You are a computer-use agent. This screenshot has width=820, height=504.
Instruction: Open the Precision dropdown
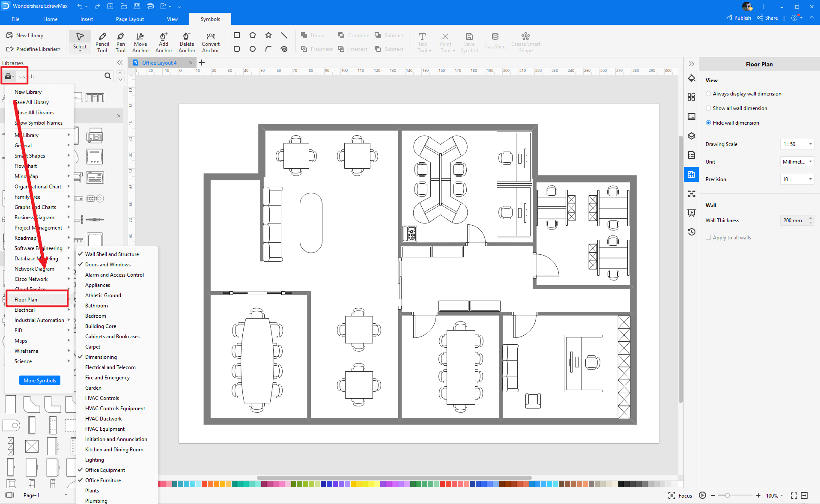pos(797,179)
